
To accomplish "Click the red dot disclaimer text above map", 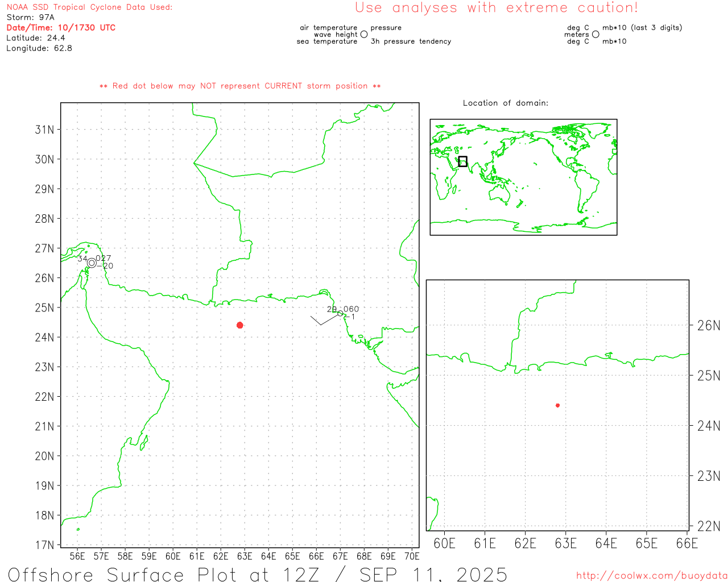I will [x=240, y=86].
